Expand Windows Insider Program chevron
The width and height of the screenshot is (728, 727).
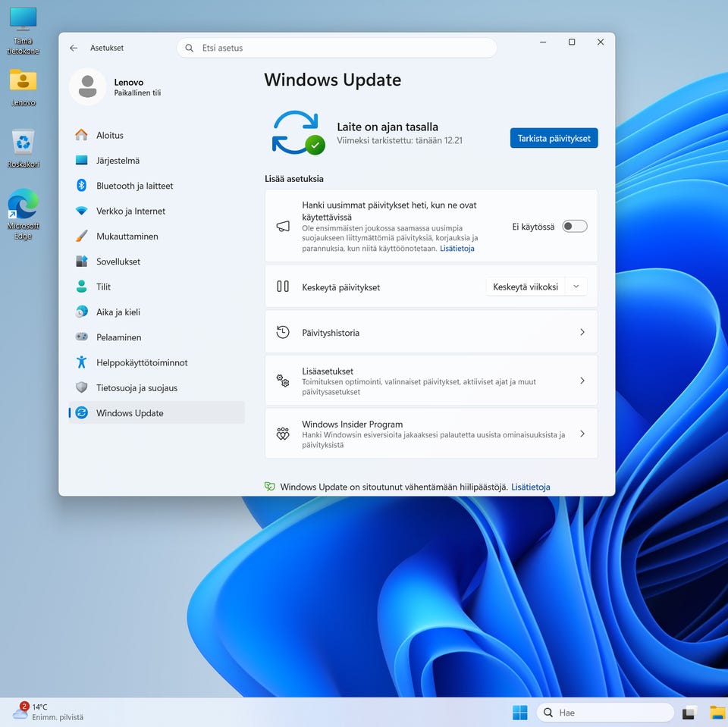pyautogui.click(x=582, y=434)
